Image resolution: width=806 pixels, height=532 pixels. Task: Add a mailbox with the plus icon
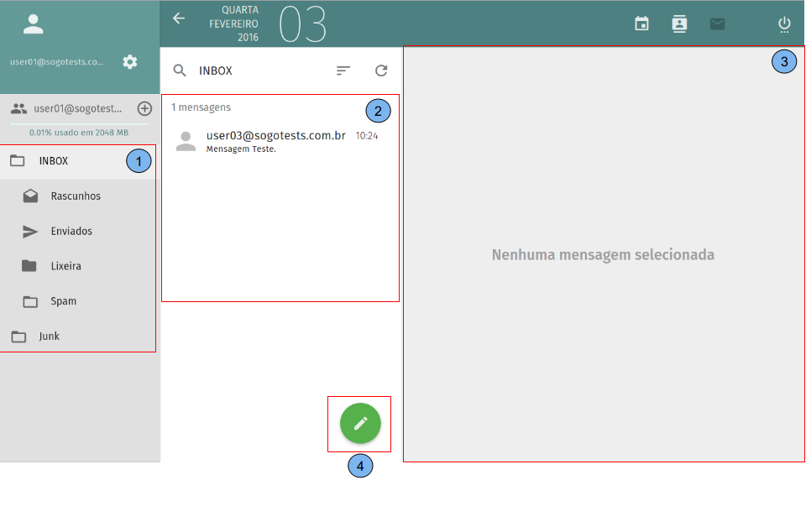point(144,108)
